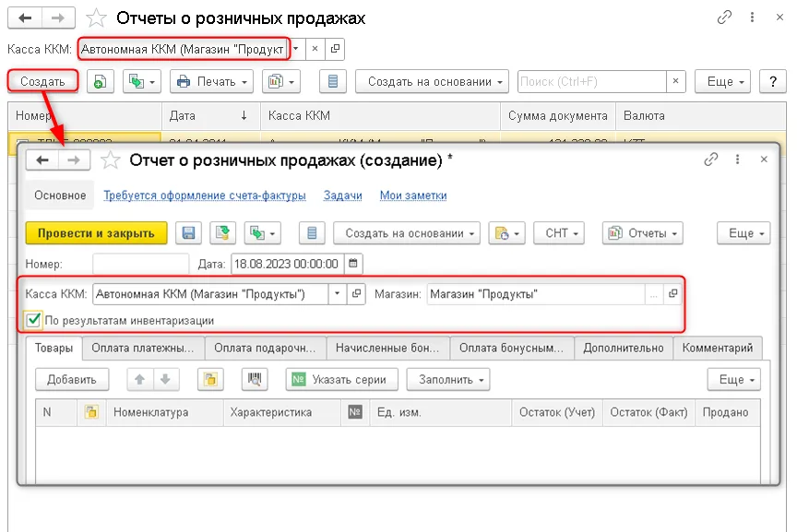Open Создать на основании in the list toolbar

tap(432, 81)
